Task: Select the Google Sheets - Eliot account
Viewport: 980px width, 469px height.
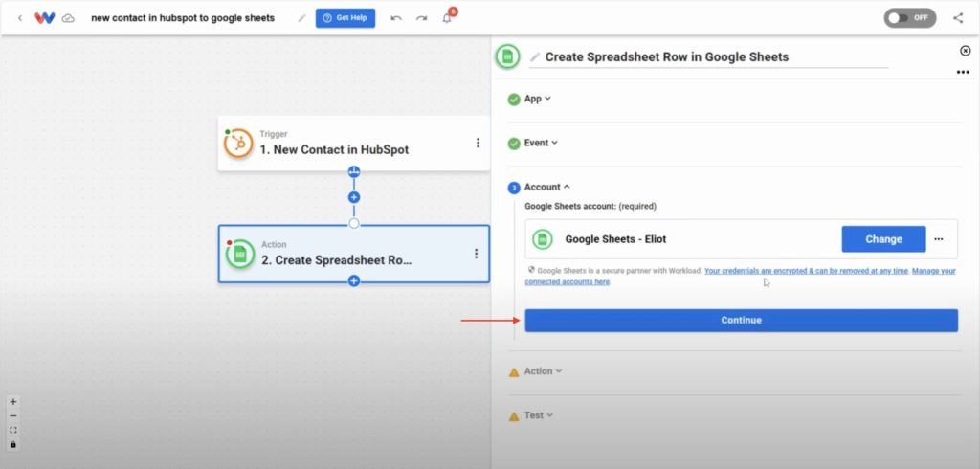Action: click(x=742, y=239)
